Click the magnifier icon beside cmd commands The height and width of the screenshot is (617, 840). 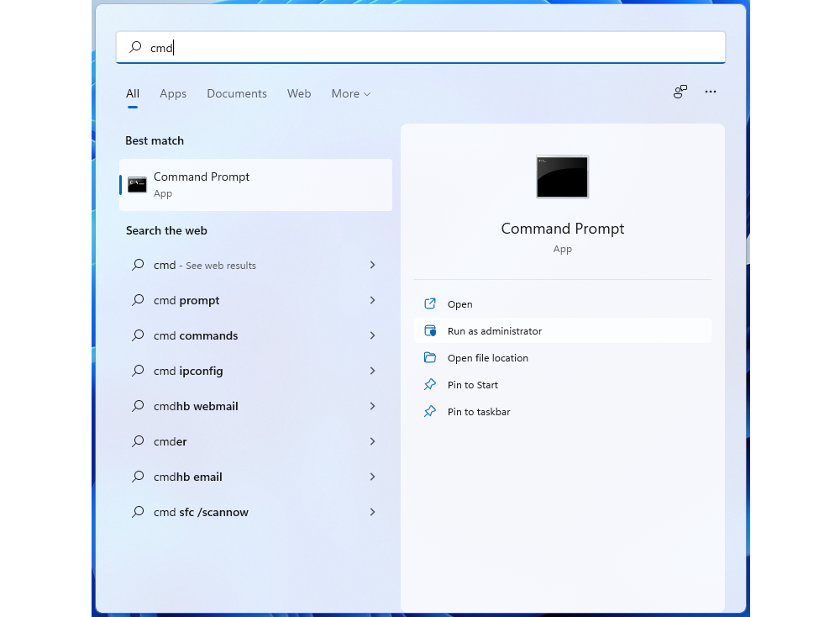[x=138, y=335]
